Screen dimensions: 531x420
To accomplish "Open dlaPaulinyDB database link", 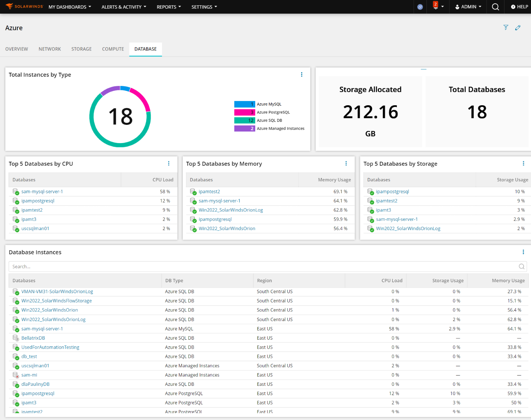I will tap(36, 384).
